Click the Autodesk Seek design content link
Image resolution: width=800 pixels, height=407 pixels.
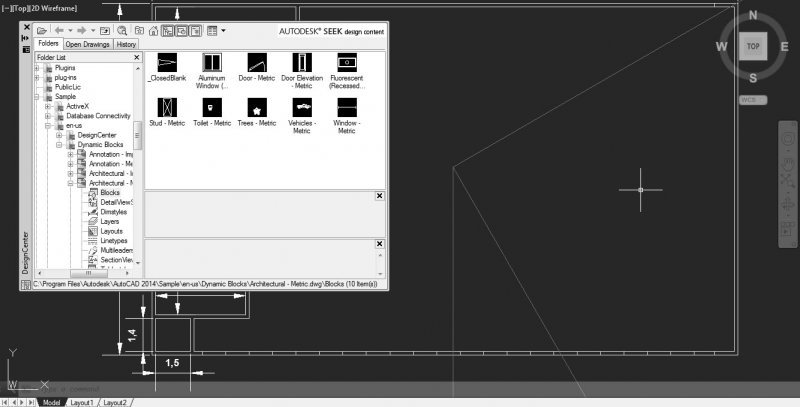(331, 32)
